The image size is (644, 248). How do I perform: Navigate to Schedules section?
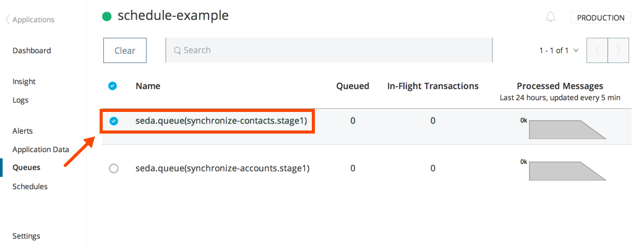pyautogui.click(x=30, y=186)
